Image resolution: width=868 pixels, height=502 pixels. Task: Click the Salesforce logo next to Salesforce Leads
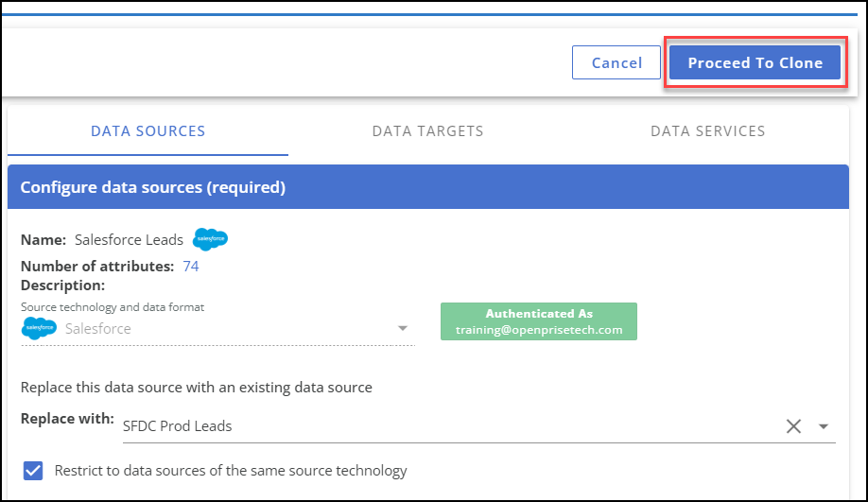210,239
